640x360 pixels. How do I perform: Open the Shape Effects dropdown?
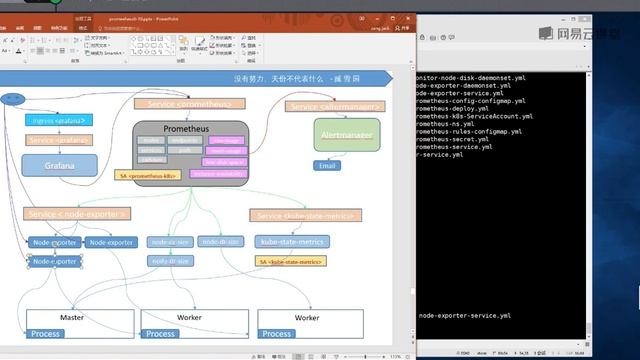click(x=222, y=53)
